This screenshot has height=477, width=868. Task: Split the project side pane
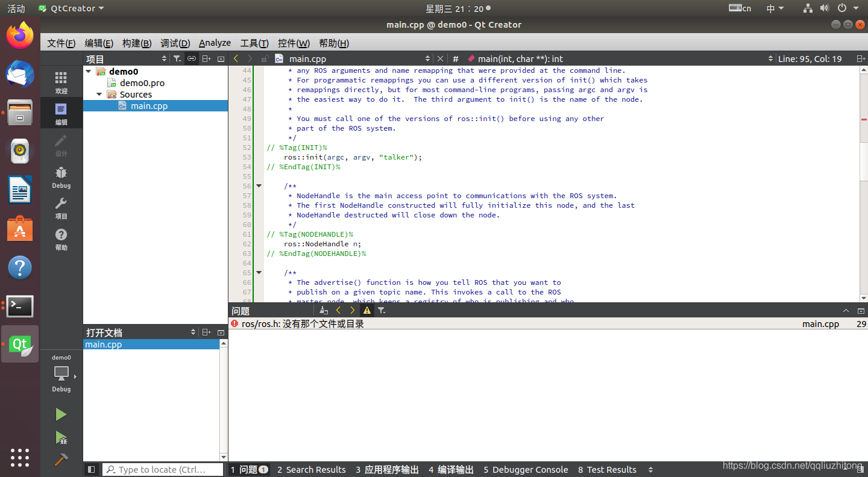206,58
